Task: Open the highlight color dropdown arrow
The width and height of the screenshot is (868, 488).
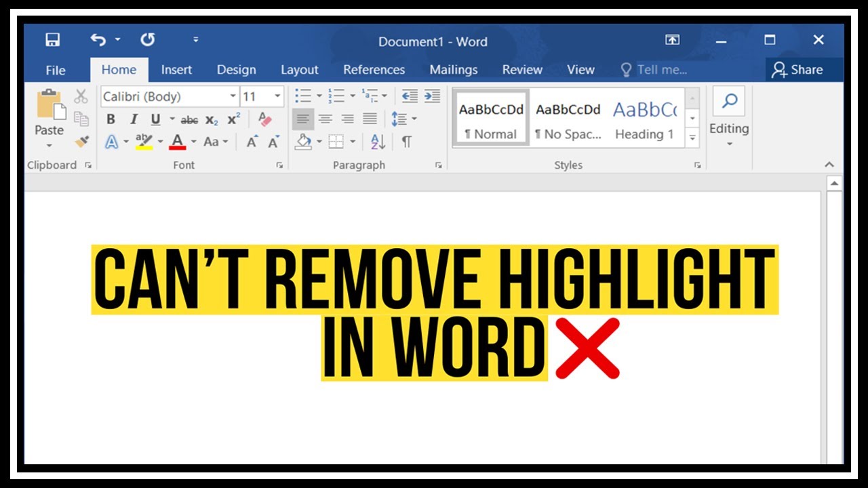Action: (x=161, y=142)
